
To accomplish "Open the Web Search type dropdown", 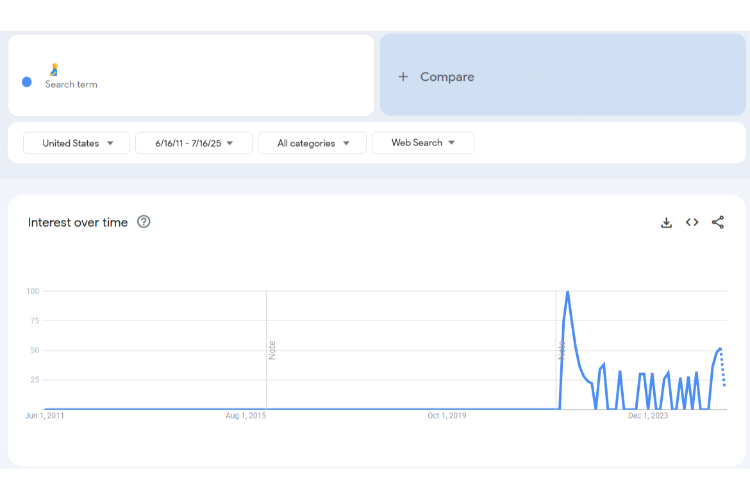I will click(423, 143).
